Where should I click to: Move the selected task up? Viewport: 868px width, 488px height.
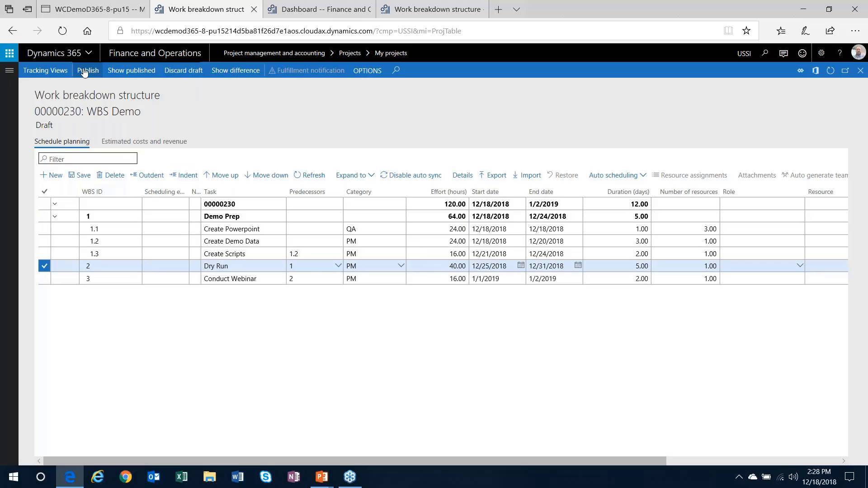(221, 175)
